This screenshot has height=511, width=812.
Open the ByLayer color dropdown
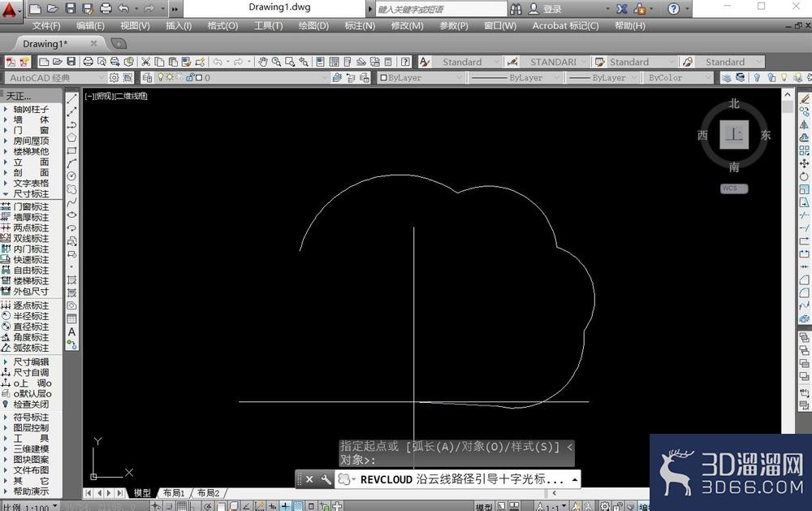click(421, 78)
